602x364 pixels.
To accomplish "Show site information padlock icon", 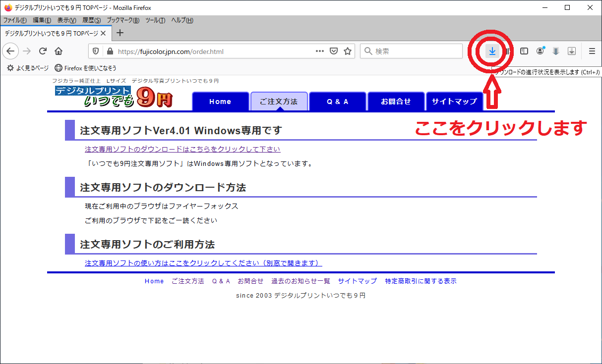I will (110, 51).
